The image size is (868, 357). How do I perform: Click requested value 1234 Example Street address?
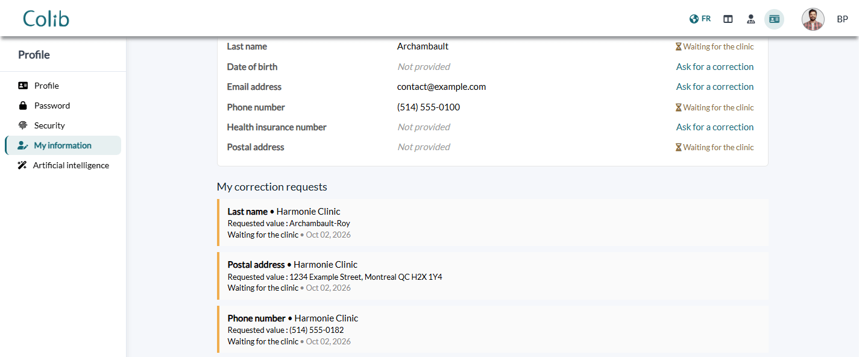coord(366,277)
